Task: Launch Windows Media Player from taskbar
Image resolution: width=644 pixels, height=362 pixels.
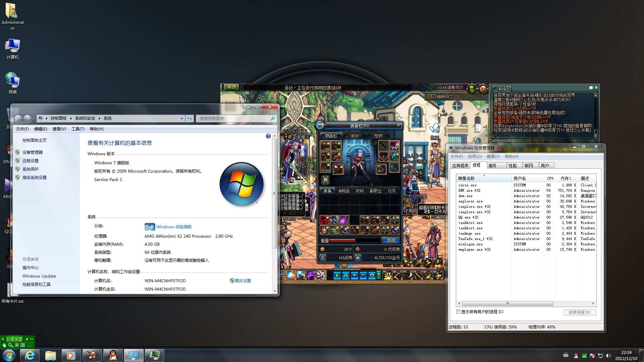Action: pyautogui.click(x=71, y=355)
